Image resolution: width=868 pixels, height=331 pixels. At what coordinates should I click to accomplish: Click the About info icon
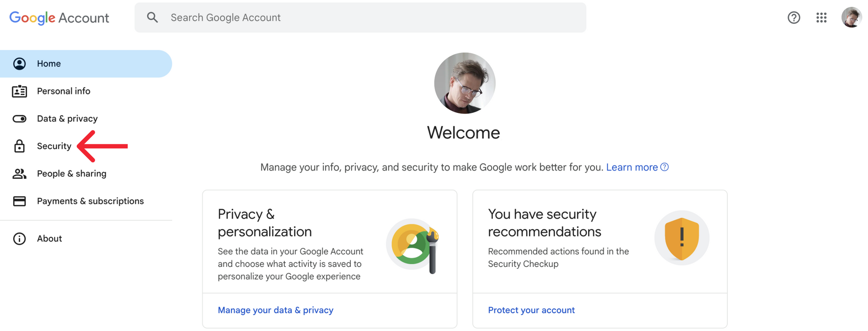(x=19, y=238)
